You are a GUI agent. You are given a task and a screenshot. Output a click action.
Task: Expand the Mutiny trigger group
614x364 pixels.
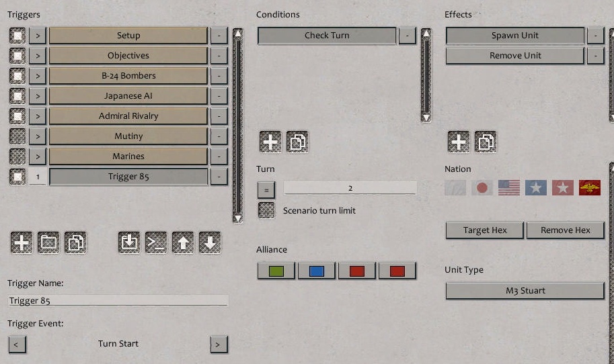point(38,136)
